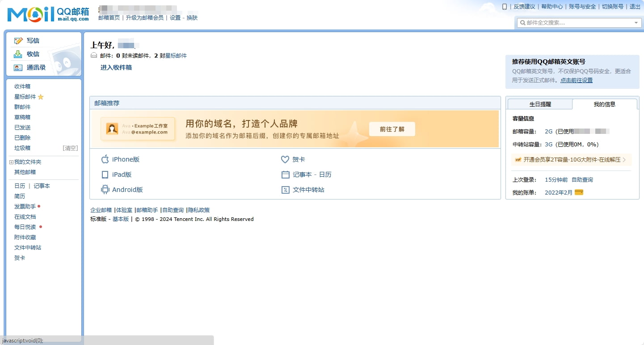
Task: Select the 我的信息 tab
Action: click(x=604, y=104)
